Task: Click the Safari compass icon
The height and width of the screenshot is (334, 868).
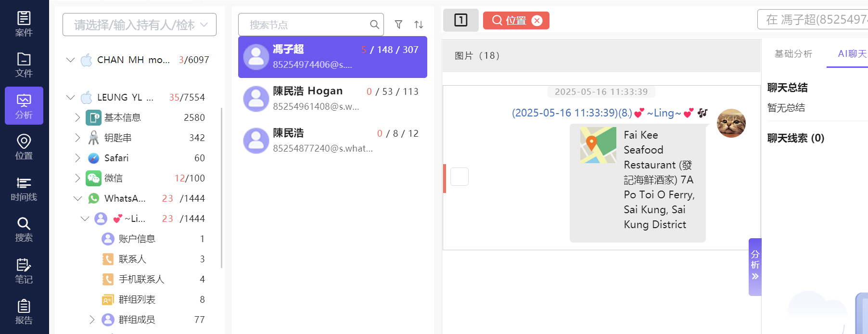Action: (94, 158)
